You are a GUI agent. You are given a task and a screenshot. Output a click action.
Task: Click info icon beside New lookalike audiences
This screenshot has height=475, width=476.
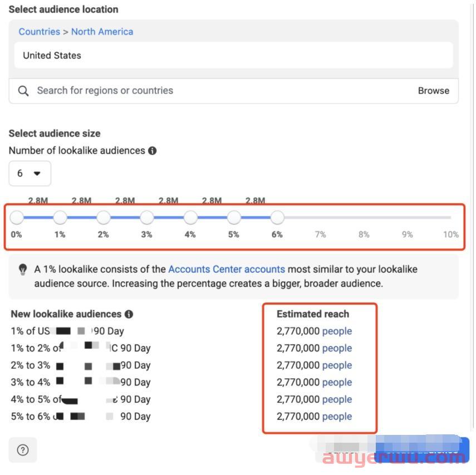[x=129, y=314]
